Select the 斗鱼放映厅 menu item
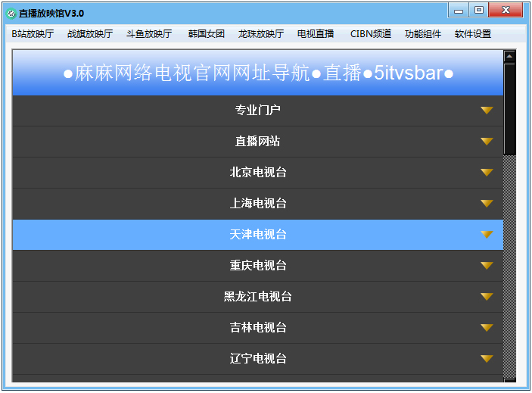The width and height of the screenshot is (532, 393). 149,34
